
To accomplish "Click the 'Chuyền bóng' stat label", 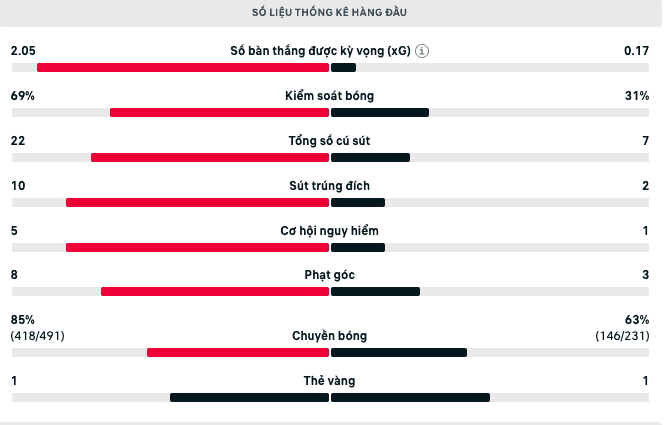I will point(329,336).
